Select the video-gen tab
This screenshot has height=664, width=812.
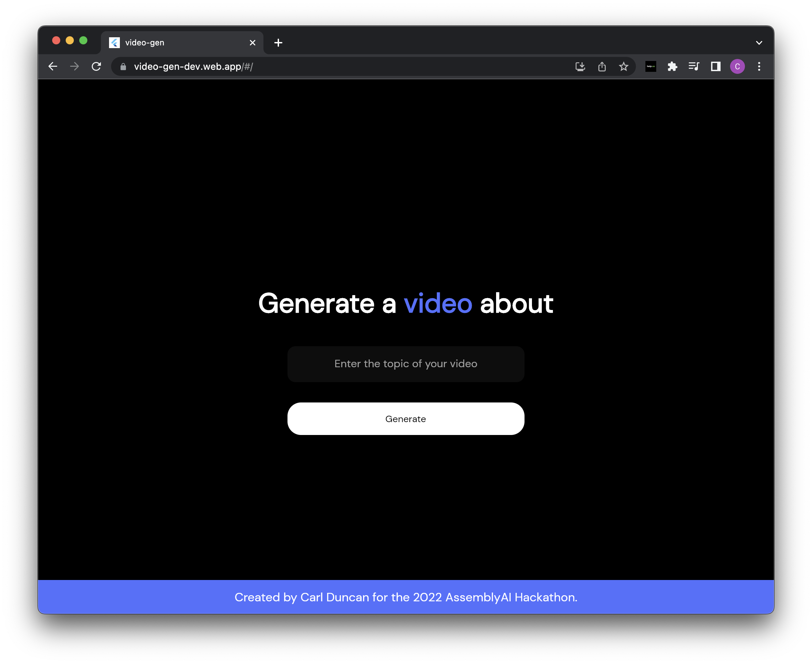(x=172, y=42)
